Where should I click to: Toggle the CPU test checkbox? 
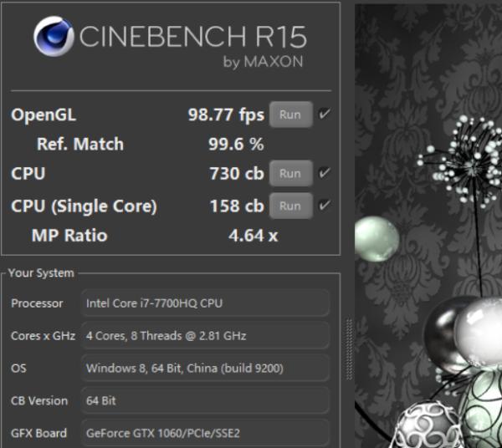pos(325,174)
